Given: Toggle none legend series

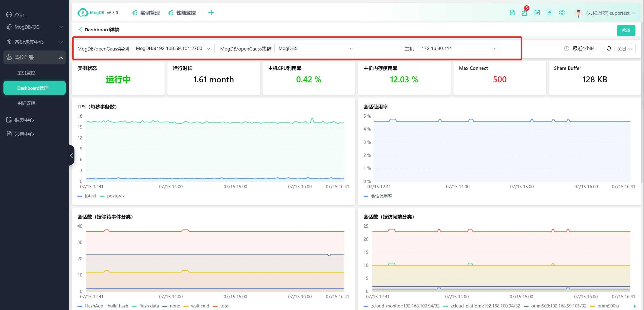Looking at the screenshot, I should pyautogui.click(x=171, y=306).
